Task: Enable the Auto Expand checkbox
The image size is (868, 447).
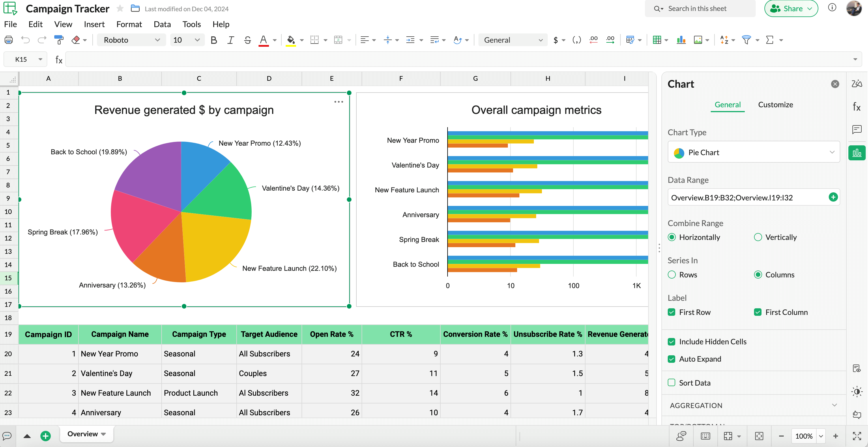Action: tap(673, 359)
